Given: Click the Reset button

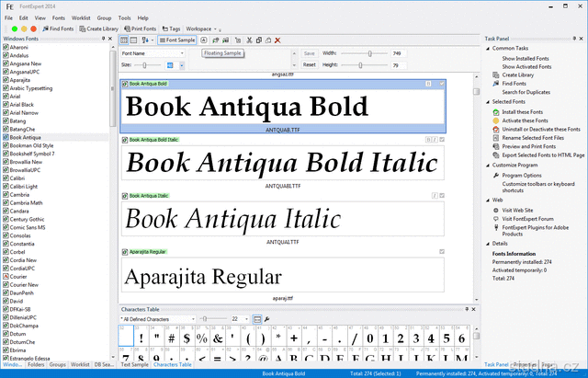Looking at the screenshot, I should pos(310,65).
